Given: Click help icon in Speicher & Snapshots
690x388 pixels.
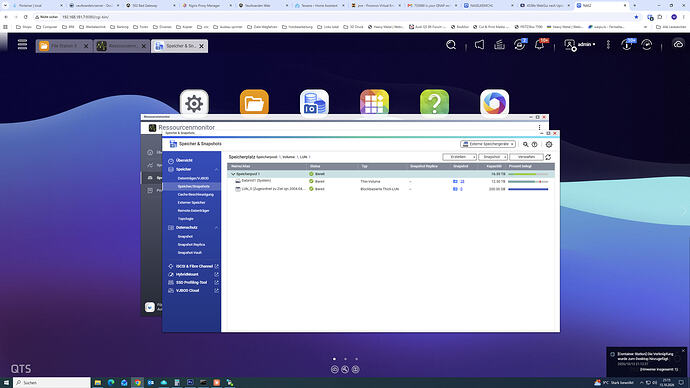Looking at the screenshot, I should (x=534, y=144).
